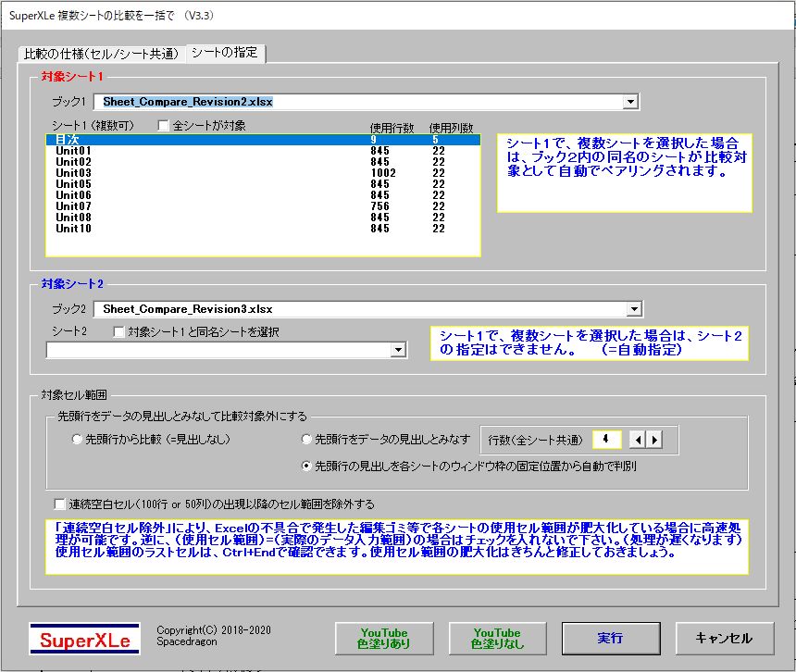Select the Unit03 sheet row

click(x=263, y=173)
